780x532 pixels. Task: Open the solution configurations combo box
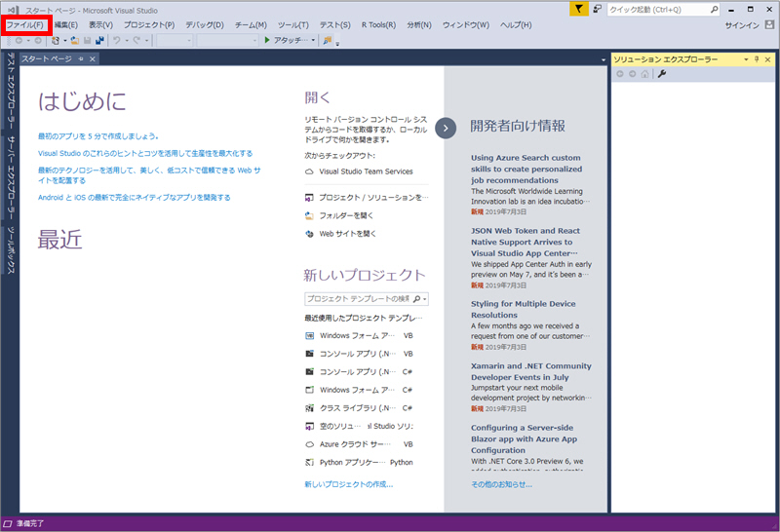click(x=175, y=41)
